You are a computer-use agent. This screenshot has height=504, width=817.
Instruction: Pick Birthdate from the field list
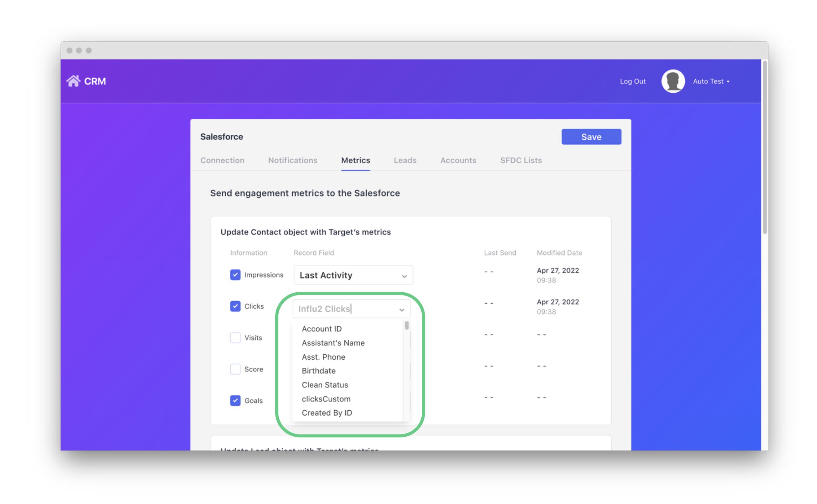318,371
